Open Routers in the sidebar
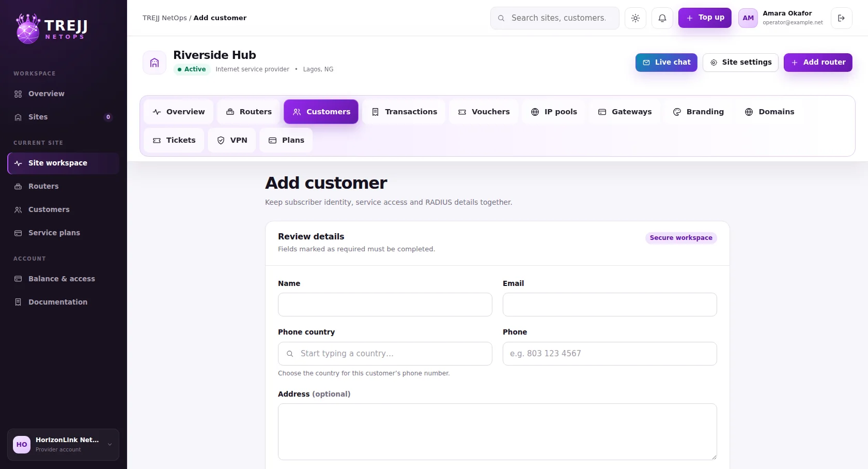 pyautogui.click(x=63, y=186)
